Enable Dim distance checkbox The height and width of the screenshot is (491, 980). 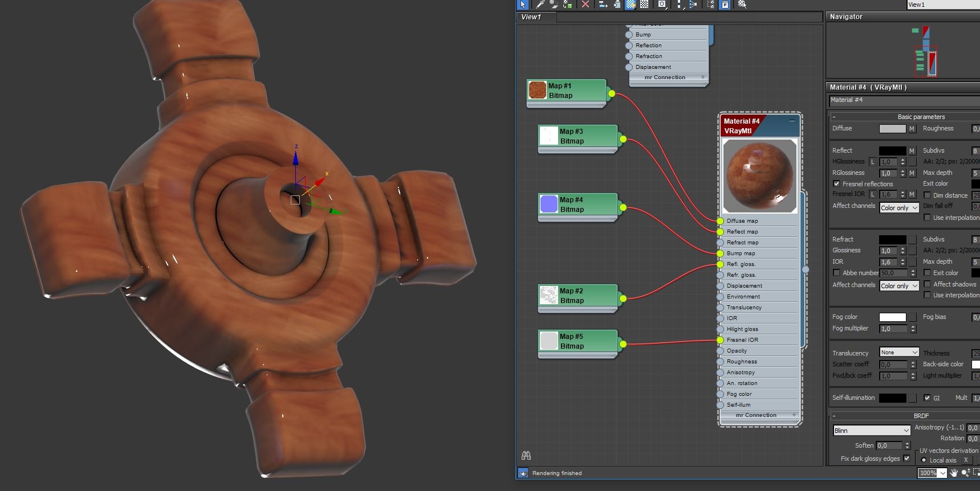(x=927, y=195)
